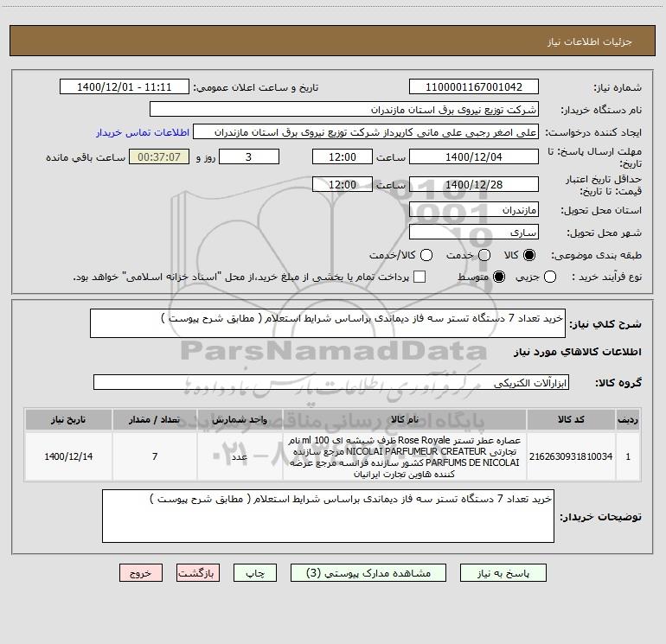Click the توضیحات خریدار label
The height and width of the screenshot is (644, 666).
pyautogui.click(x=600, y=517)
